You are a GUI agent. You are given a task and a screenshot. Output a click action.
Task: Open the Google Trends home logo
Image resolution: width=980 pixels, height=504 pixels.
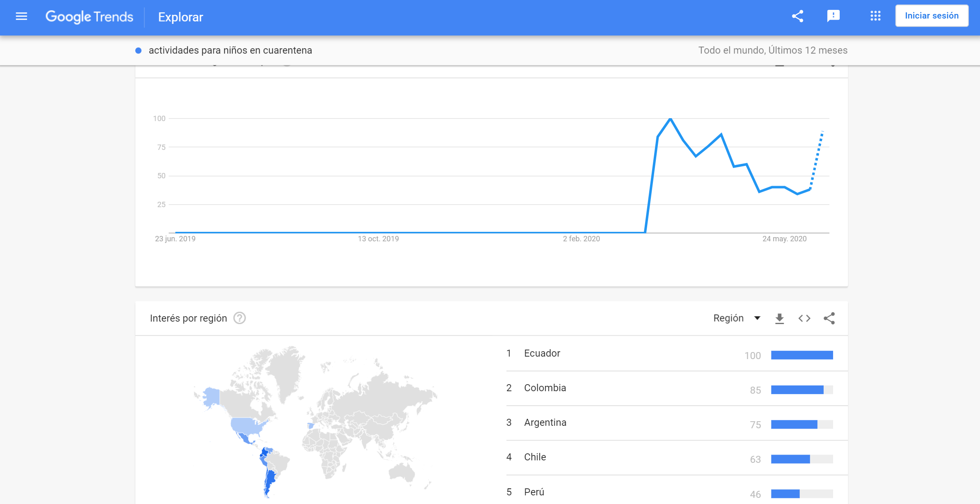click(89, 17)
